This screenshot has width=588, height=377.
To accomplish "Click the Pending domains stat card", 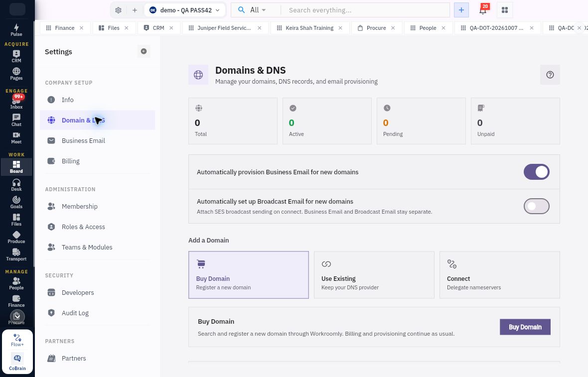I will click(x=421, y=121).
